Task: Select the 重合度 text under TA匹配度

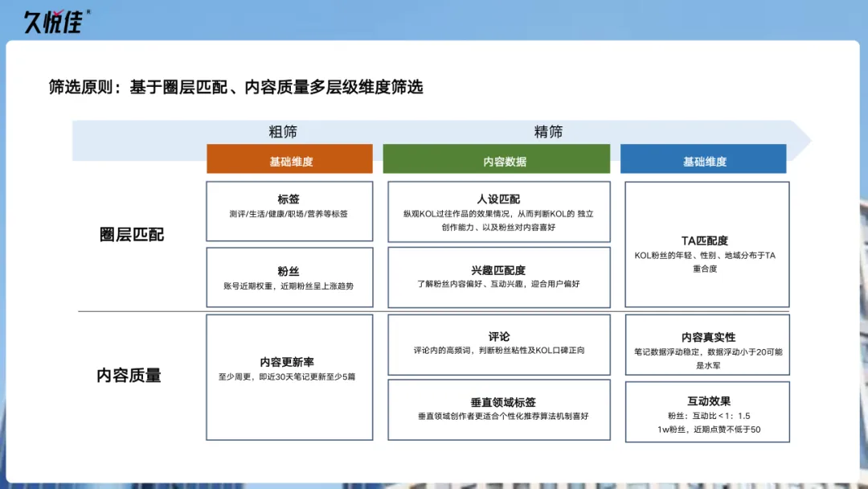Action: 705,269
